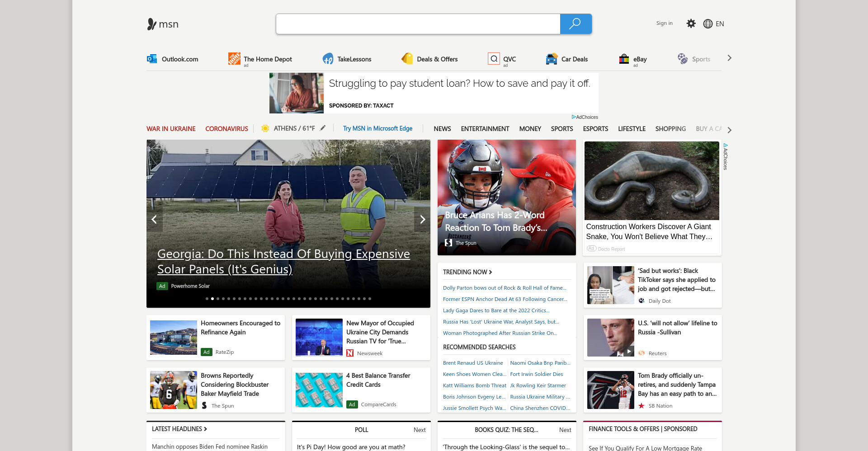Viewport: 868px width, 451px height.
Task: Open TakeLessons shortcut icon
Action: 328,59
